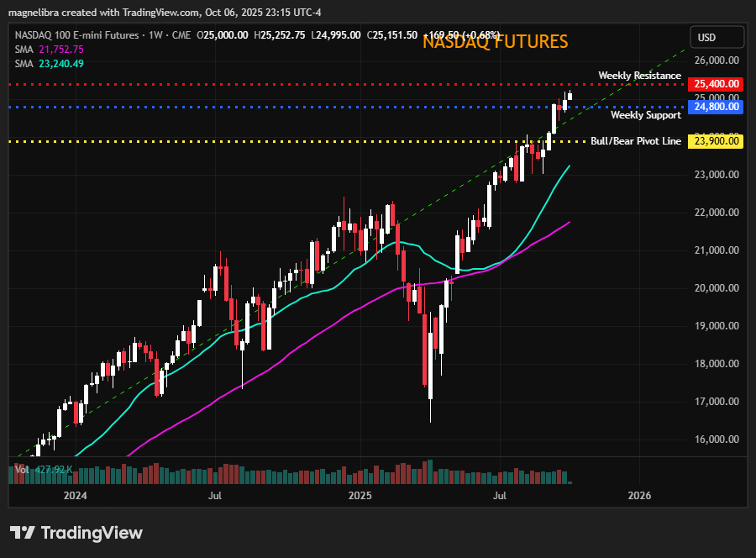This screenshot has height=558, width=756.
Task: Click the Vol 427.92K volume label
Action: click(44, 469)
